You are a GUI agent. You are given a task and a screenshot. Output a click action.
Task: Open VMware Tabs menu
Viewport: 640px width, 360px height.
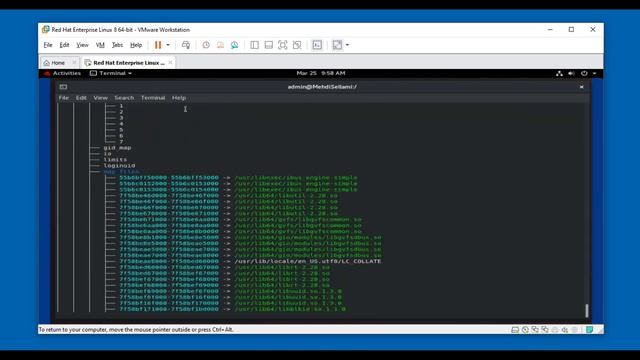coord(117,45)
